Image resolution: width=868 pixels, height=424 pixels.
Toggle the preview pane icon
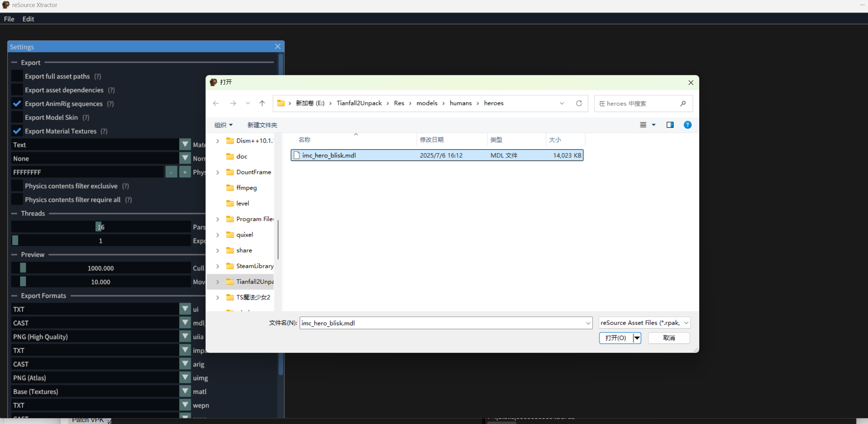coord(670,125)
